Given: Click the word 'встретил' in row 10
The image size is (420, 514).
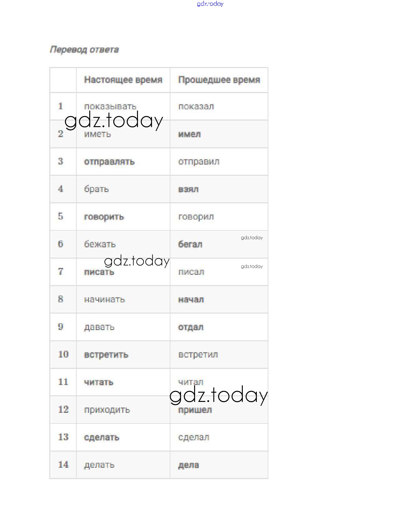Looking at the screenshot, I should point(198,355).
